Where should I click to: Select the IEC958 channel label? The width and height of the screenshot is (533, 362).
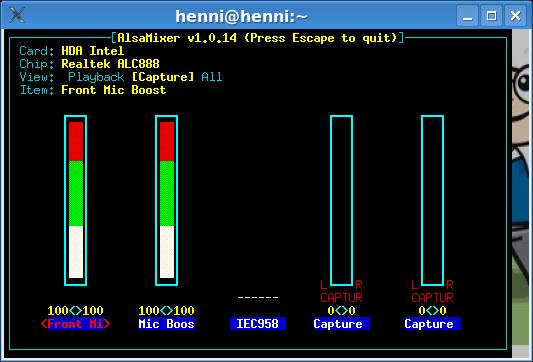click(x=257, y=324)
